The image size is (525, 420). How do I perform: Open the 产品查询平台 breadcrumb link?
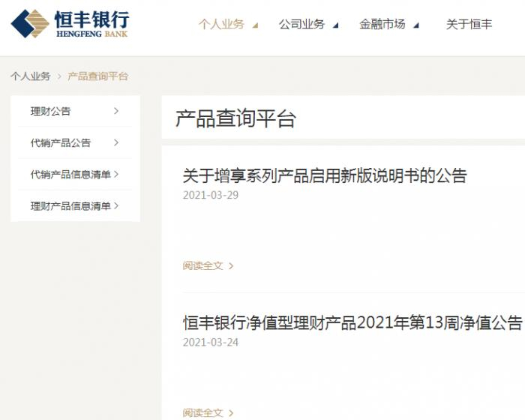[97, 76]
